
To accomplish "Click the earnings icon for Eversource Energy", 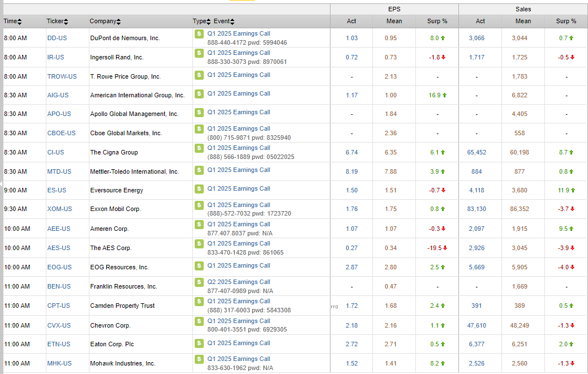I will pyautogui.click(x=199, y=189).
